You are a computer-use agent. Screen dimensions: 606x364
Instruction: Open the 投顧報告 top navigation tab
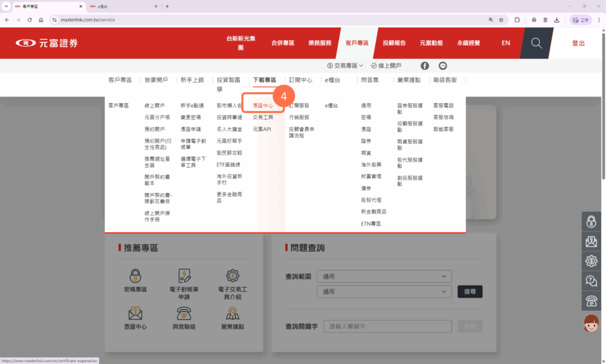click(x=394, y=43)
